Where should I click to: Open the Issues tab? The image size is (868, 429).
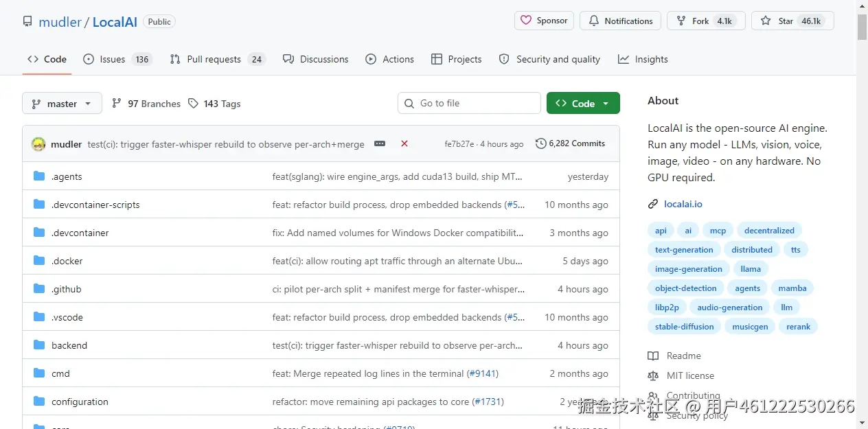pos(117,59)
